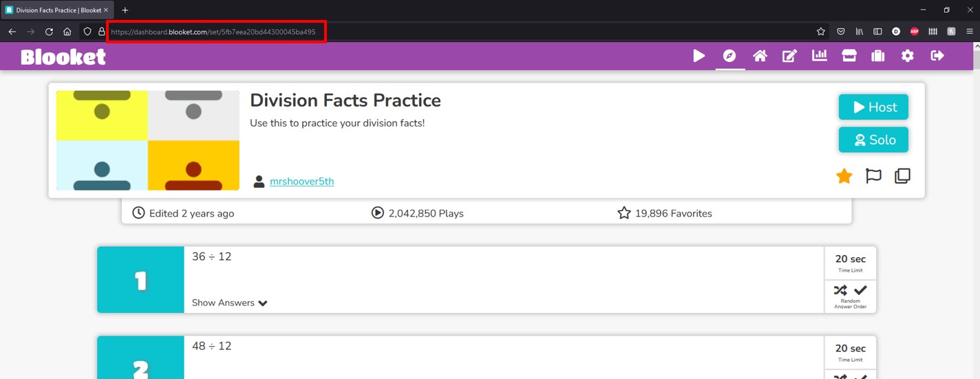Click the shuffle icon on question 1
The image size is (980, 379).
click(x=840, y=290)
